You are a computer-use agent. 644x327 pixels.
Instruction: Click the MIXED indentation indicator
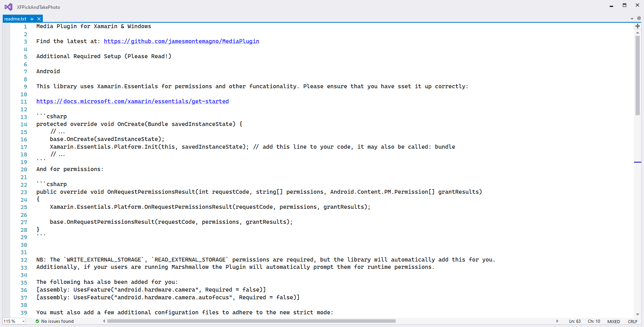point(614,321)
